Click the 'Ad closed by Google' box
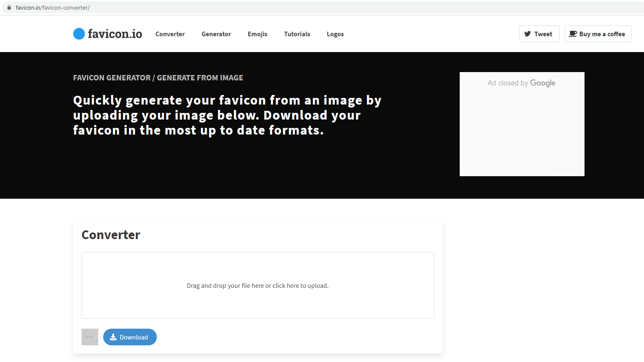 [x=522, y=124]
